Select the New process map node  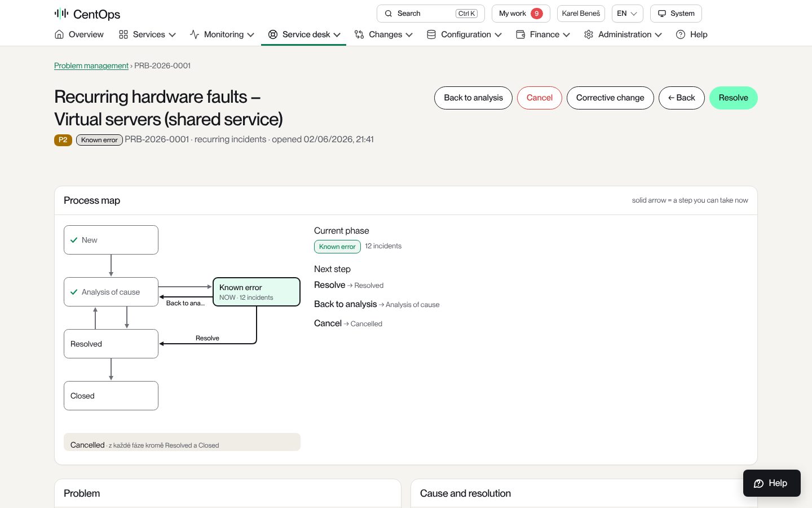(x=111, y=240)
